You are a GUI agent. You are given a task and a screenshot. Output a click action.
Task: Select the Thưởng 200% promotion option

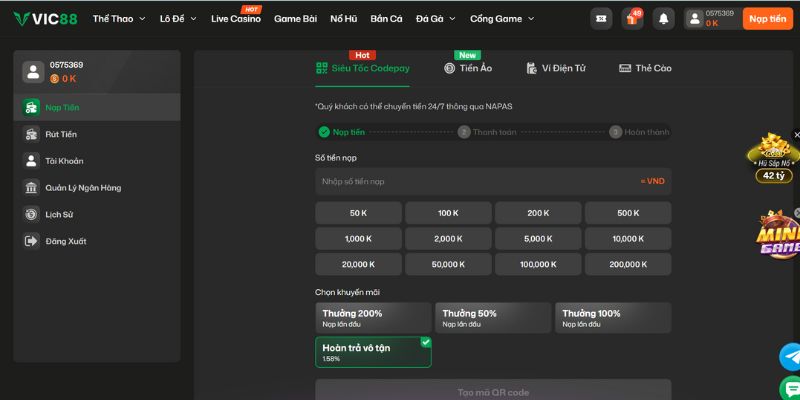373,317
